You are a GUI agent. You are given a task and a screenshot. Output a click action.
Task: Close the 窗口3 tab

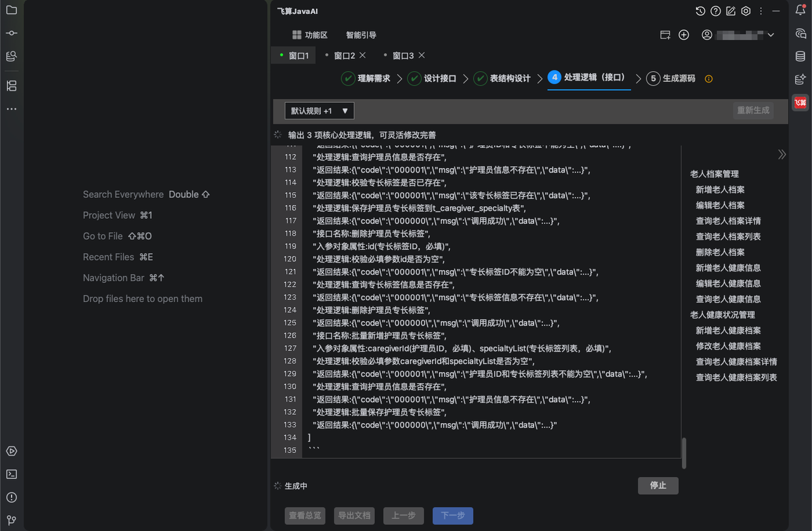coord(422,55)
